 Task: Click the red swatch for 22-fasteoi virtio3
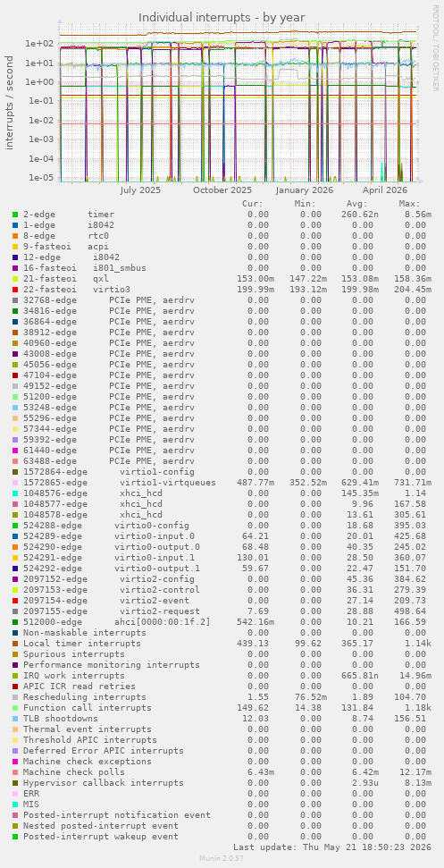pos(15,290)
